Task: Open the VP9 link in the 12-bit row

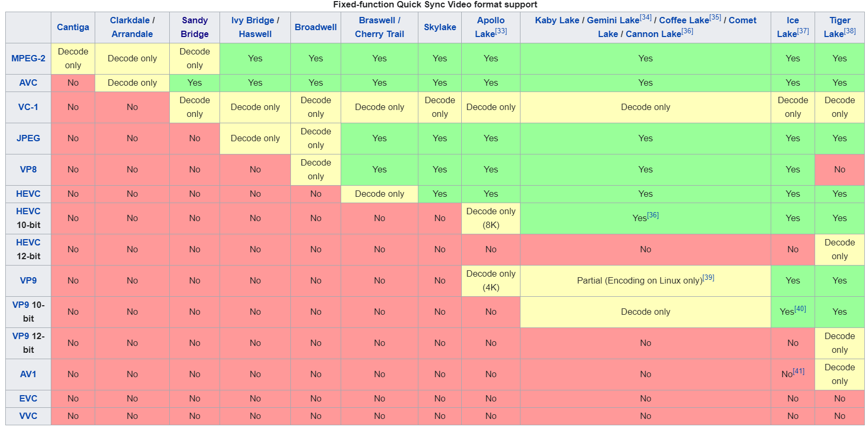Action: click(x=21, y=336)
